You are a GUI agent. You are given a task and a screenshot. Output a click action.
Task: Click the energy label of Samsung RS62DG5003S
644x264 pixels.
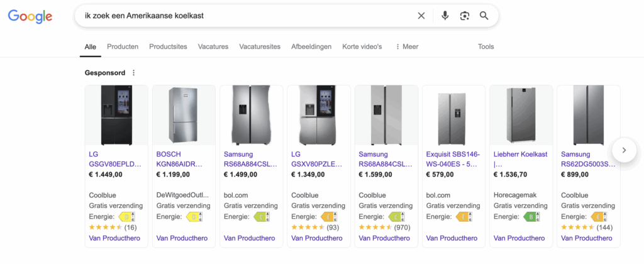pyautogui.click(x=599, y=217)
